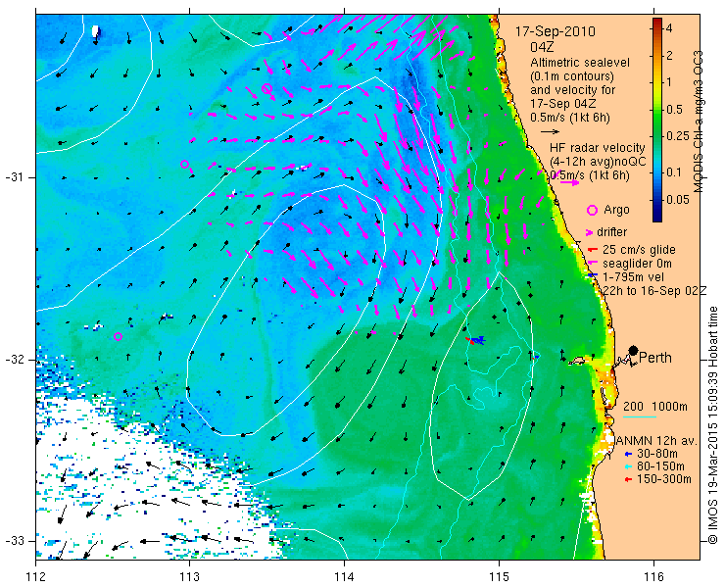Click the 17-Sep-2010 date title
Image resolution: width=725 pixels, height=588 pixels.
(556, 31)
